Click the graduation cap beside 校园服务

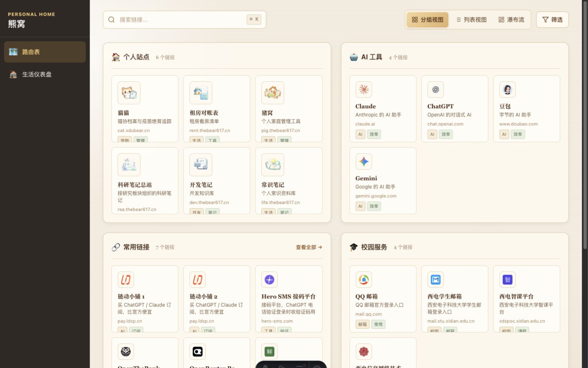pos(354,247)
